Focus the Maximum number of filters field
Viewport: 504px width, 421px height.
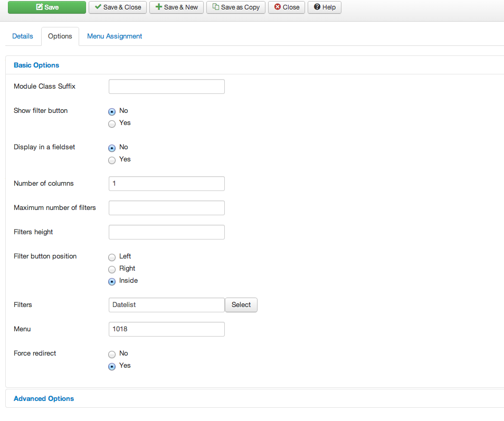point(166,208)
